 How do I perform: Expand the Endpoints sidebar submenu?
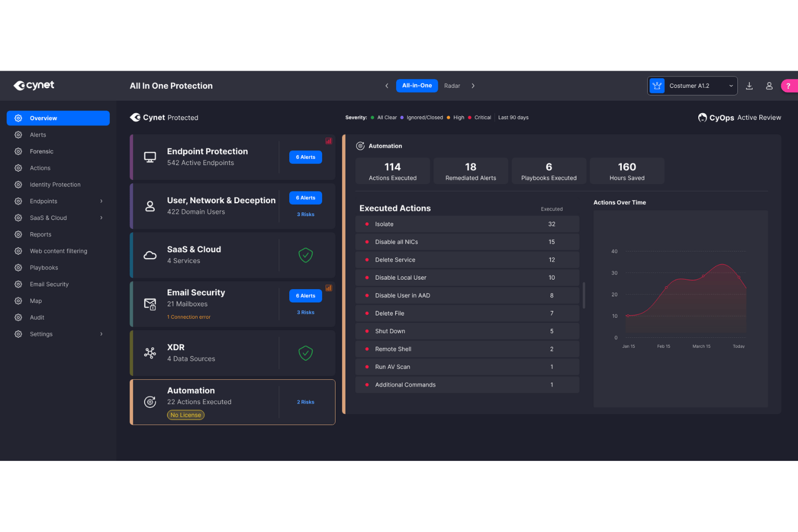click(101, 201)
